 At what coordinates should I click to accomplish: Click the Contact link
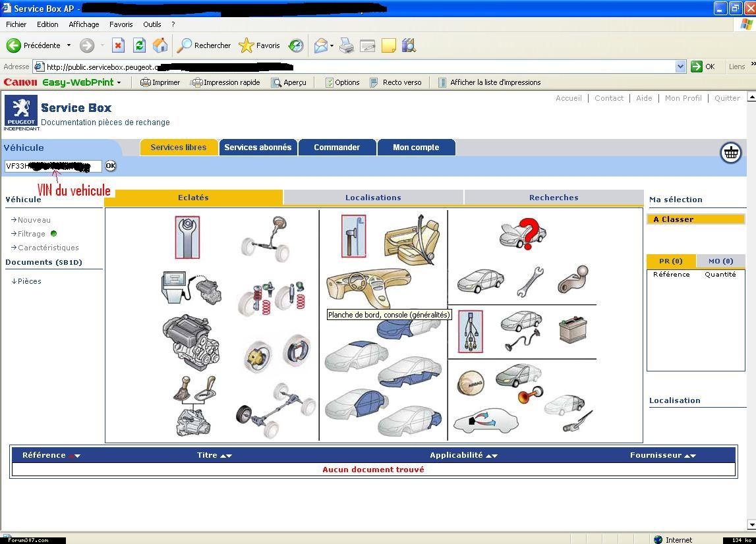click(609, 98)
